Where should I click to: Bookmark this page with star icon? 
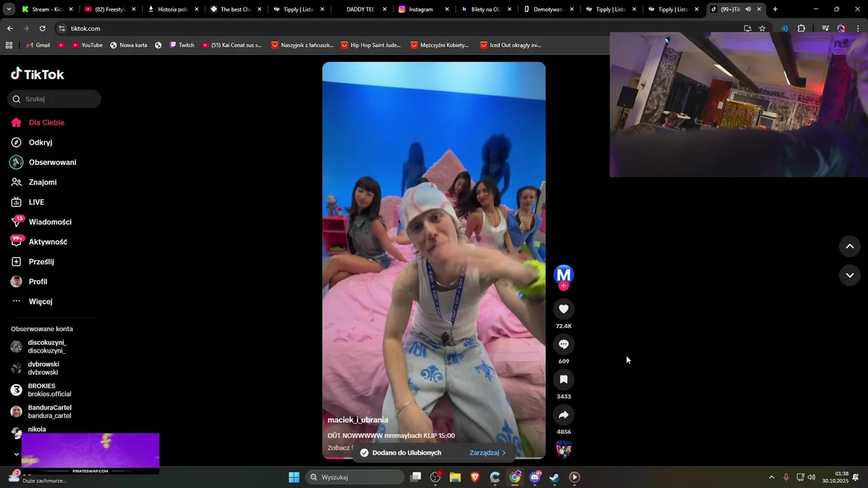point(762,28)
